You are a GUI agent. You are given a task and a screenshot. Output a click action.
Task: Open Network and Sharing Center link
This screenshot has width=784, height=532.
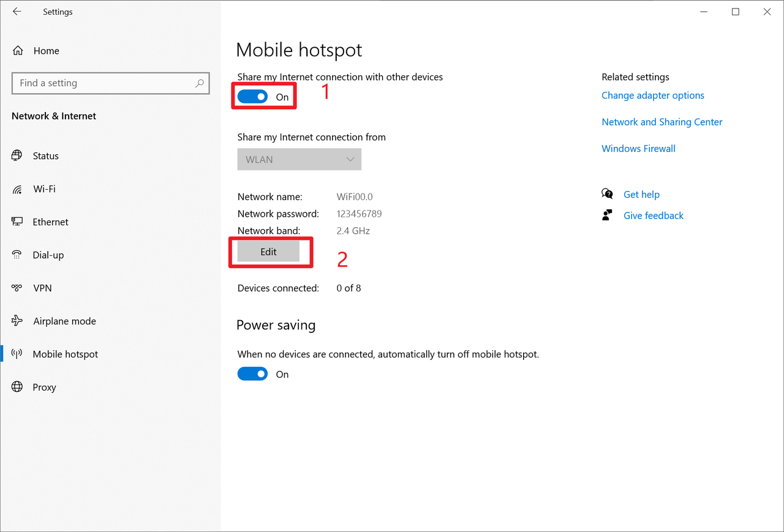click(662, 122)
